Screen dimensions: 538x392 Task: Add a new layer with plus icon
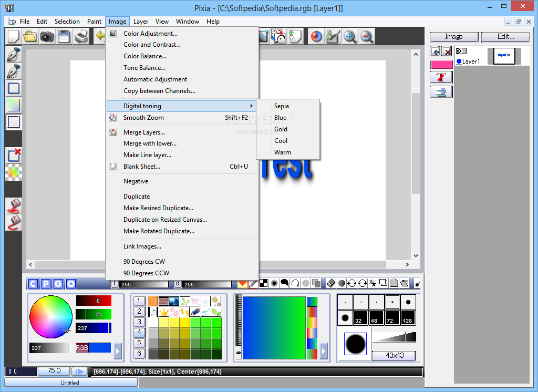435,51
